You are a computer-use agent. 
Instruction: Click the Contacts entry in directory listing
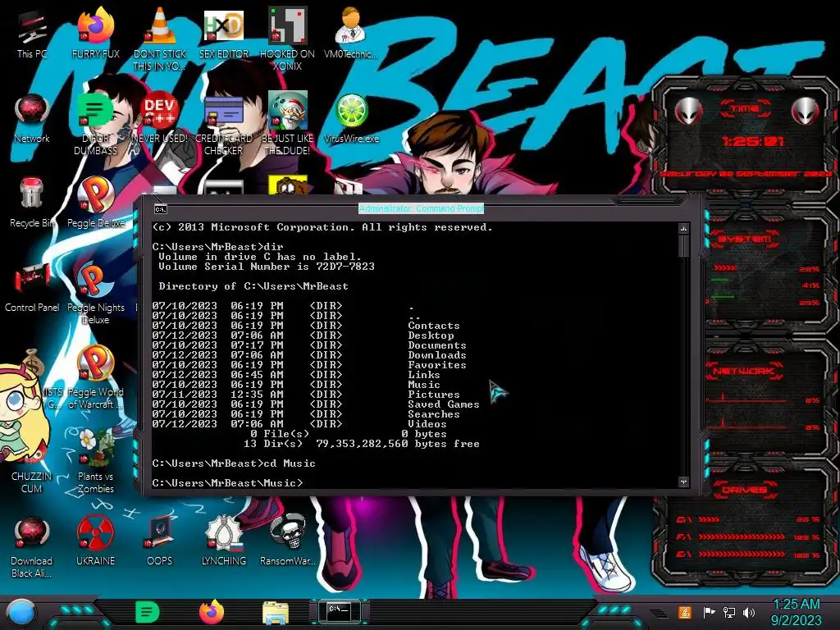433,326
